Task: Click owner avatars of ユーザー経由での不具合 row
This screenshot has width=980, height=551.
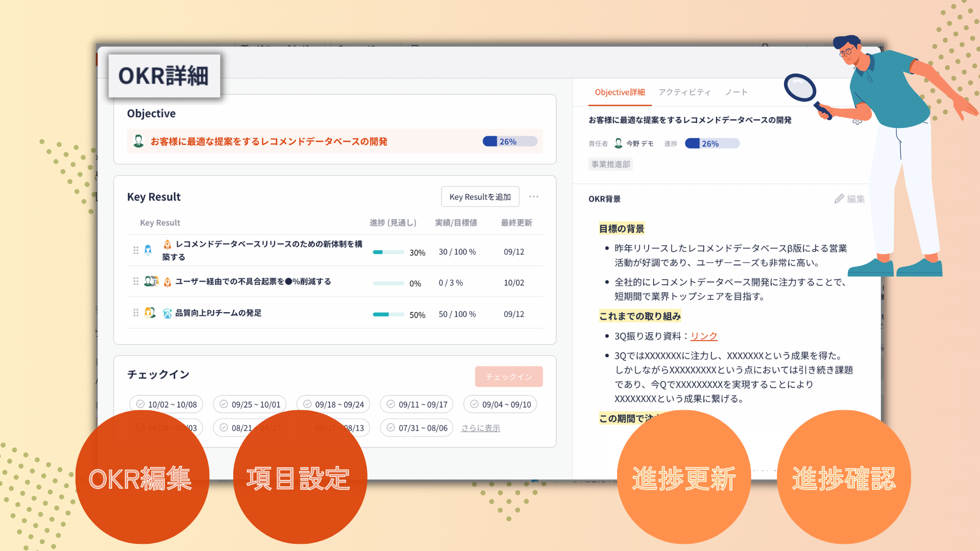Action: coord(151,281)
